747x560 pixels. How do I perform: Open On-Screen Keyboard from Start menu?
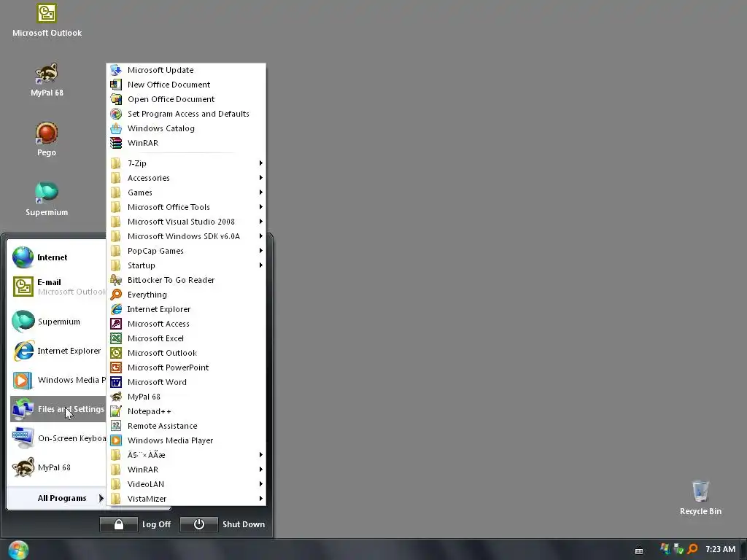point(58,438)
